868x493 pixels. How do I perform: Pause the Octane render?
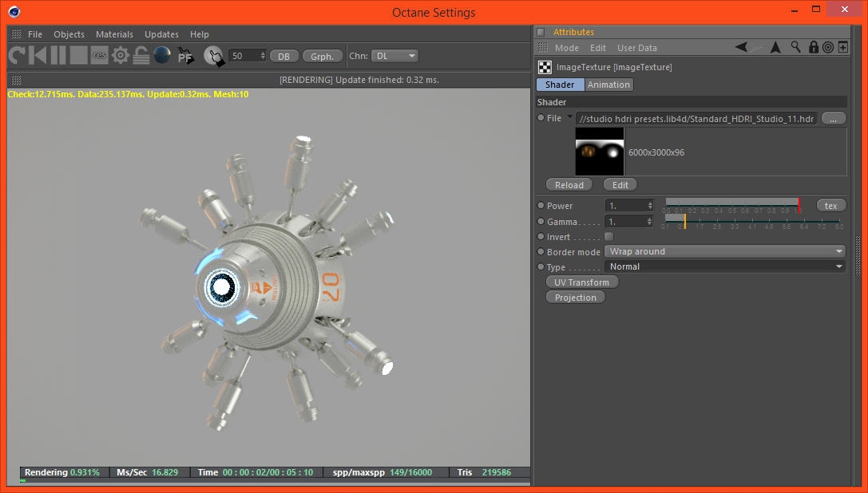pos(58,56)
